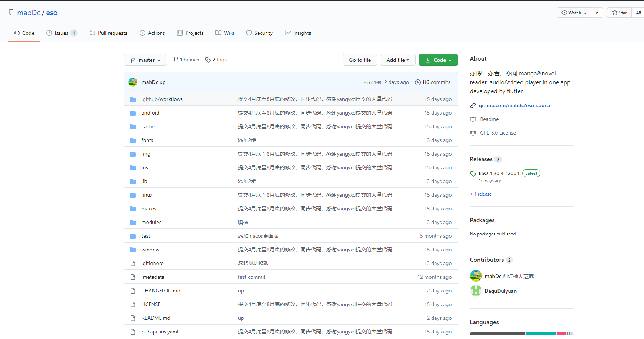Click the mabDc avatar in commit header

click(x=133, y=82)
